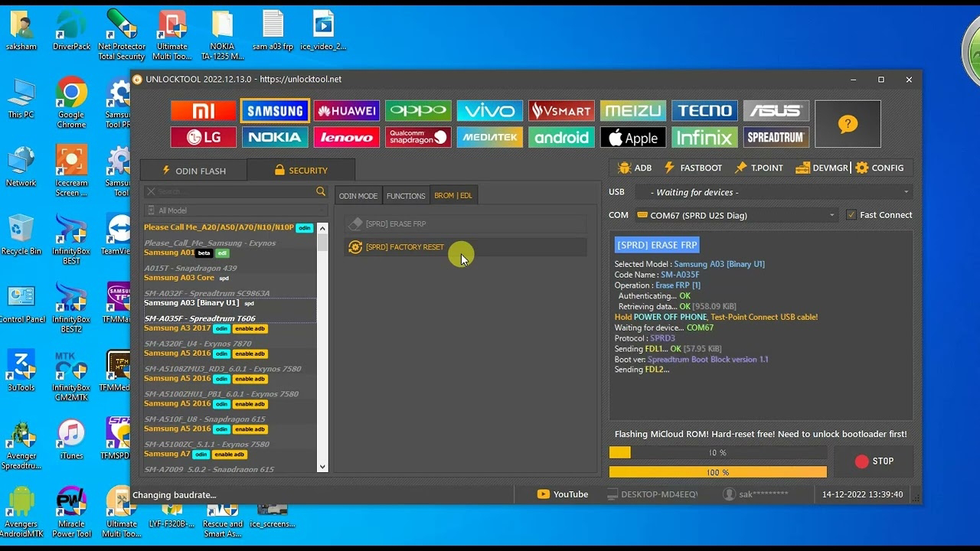Screen dimensions: 980x551
Task: Open This PC desktop icon
Action: [21, 98]
